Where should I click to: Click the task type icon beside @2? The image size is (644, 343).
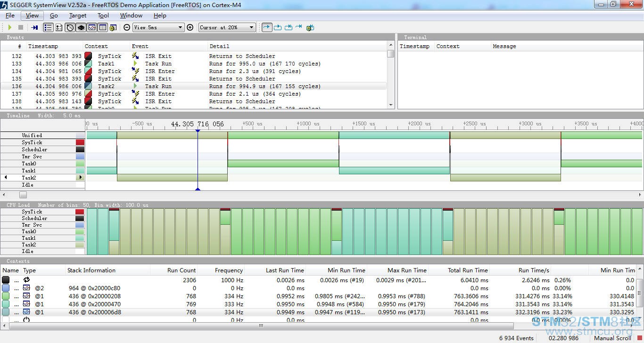(27, 288)
